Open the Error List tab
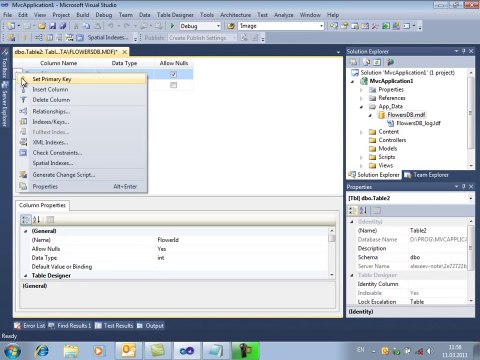This screenshot has width=480, height=360. (x=30, y=326)
